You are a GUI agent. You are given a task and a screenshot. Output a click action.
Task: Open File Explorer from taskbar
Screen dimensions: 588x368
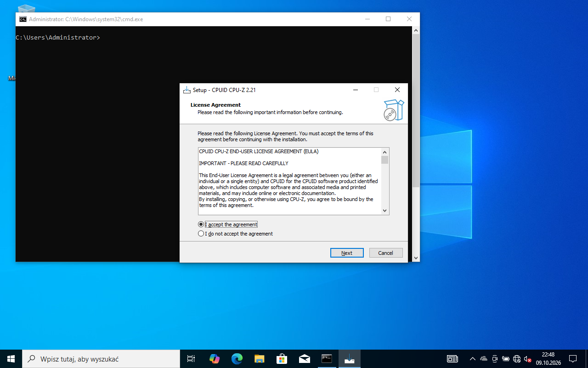(260, 359)
